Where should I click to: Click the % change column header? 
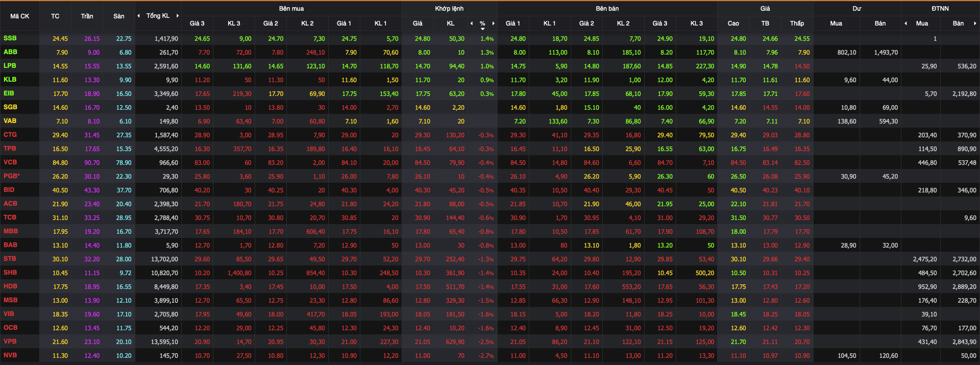tap(482, 23)
